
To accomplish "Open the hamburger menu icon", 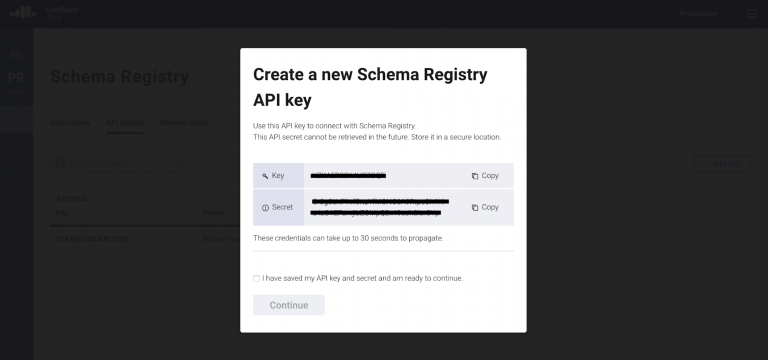I will coord(752,14).
